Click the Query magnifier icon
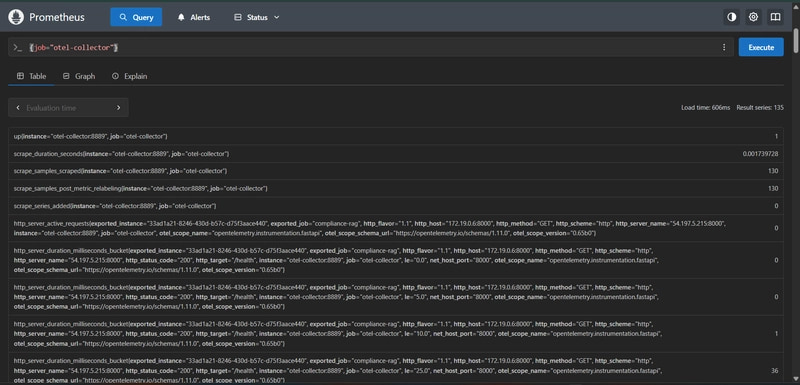 (x=123, y=17)
